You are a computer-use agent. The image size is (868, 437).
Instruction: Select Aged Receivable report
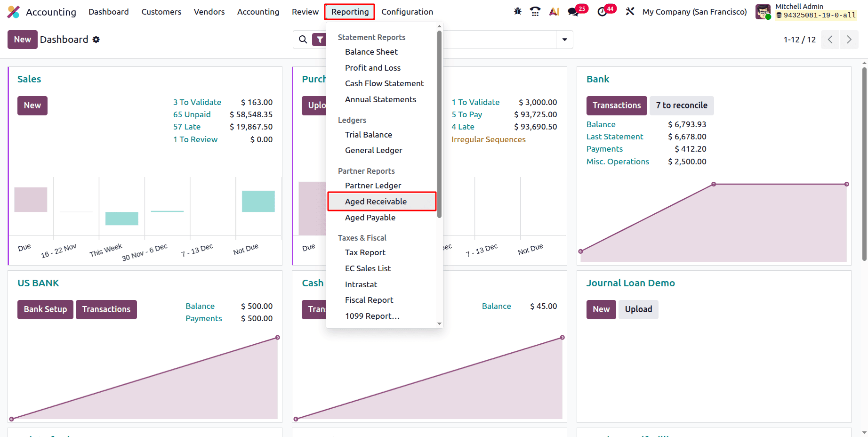(382, 202)
